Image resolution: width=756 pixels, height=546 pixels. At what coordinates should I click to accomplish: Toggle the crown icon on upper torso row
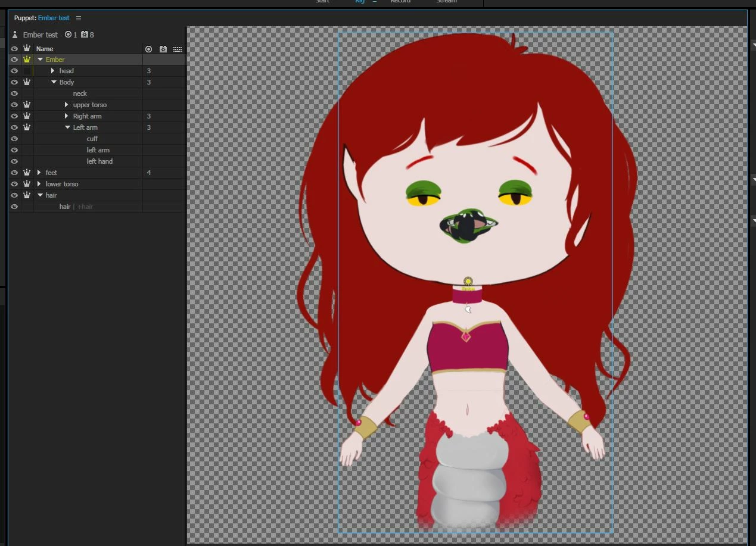pyautogui.click(x=27, y=105)
